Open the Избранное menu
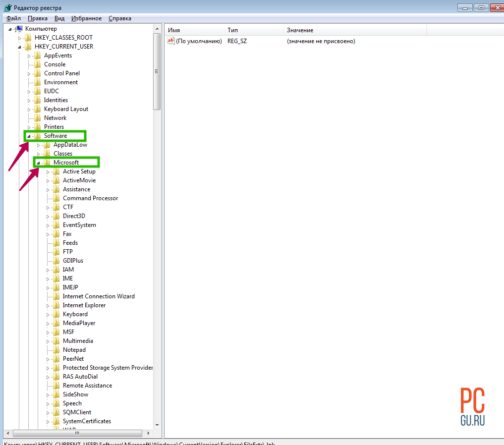Viewport: 504px width, 445px height. (86, 18)
